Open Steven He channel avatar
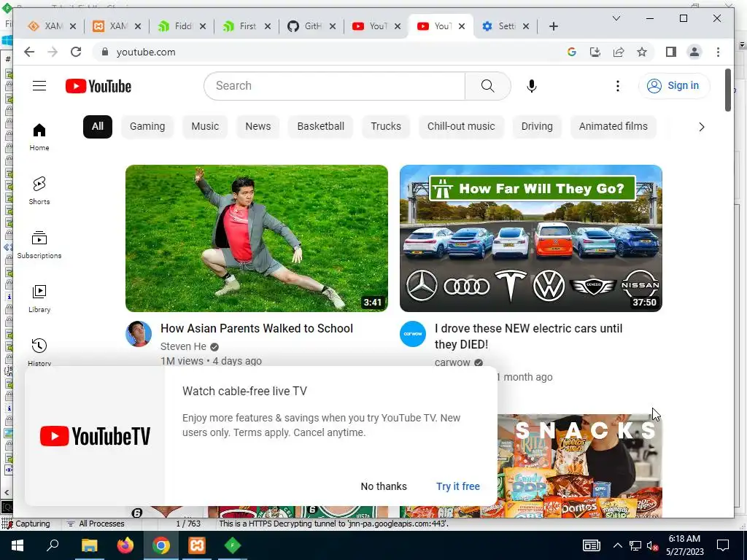This screenshot has height=560, width=747. (139, 334)
